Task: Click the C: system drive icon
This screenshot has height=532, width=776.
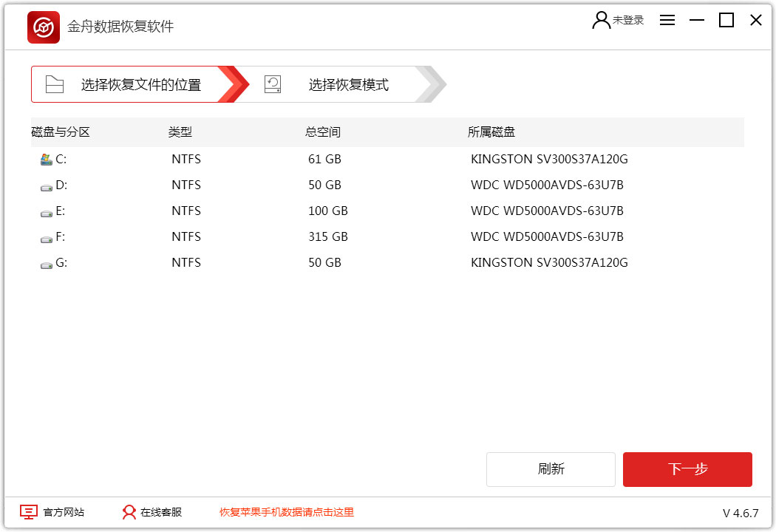Action: coord(46,159)
